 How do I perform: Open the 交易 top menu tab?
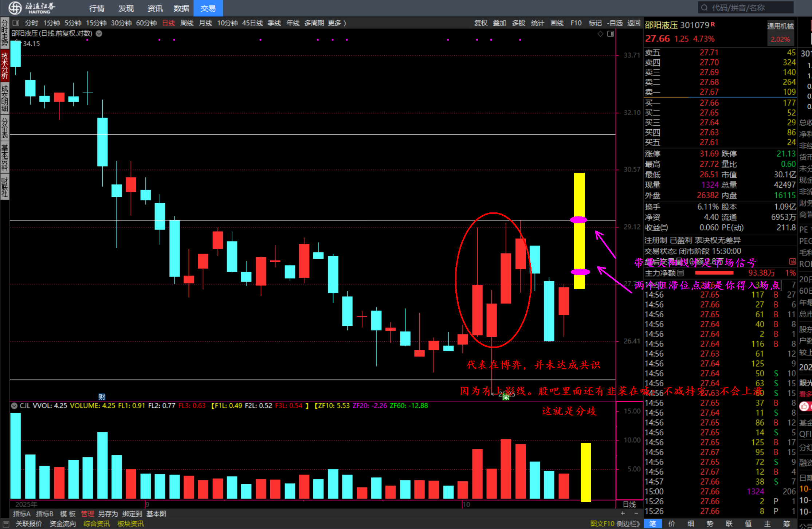(x=208, y=8)
